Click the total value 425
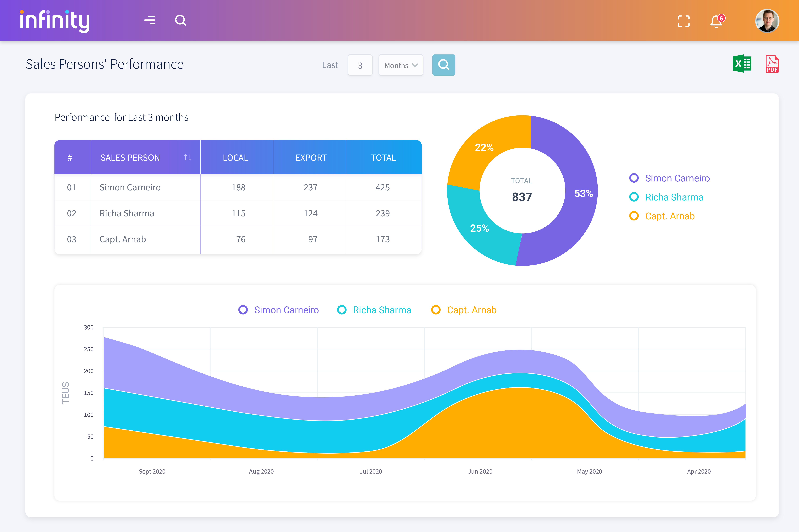 tap(383, 187)
